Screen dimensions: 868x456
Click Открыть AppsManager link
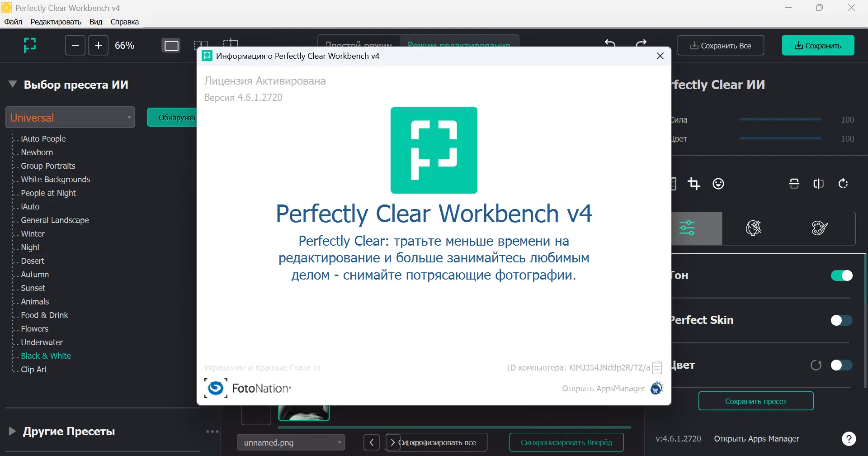point(603,388)
